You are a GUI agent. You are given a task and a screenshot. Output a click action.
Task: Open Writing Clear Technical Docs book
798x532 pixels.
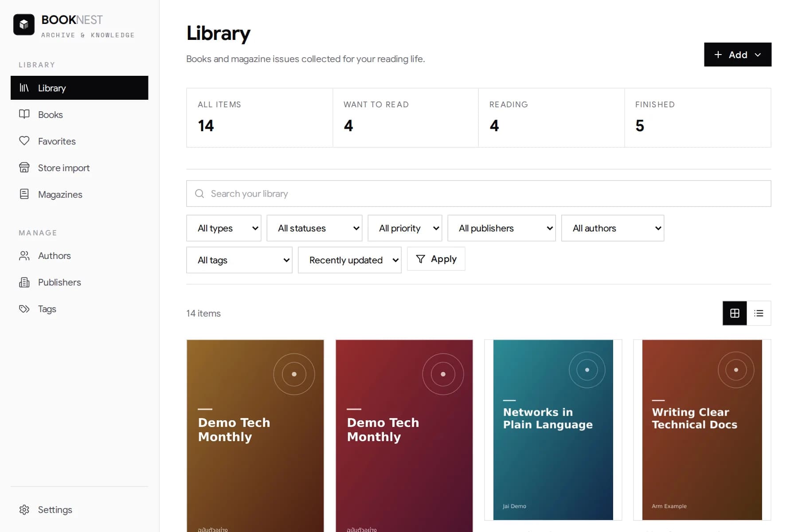(702, 430)
